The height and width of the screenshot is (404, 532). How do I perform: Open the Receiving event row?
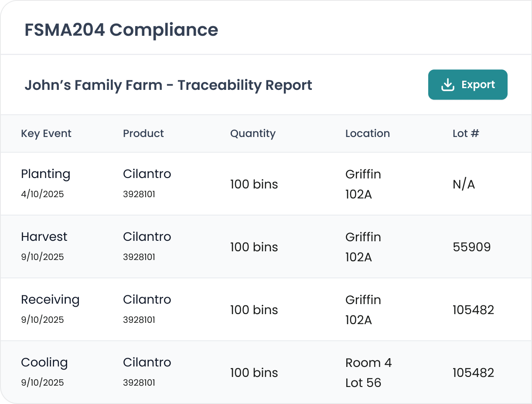(x=50, y=300)
